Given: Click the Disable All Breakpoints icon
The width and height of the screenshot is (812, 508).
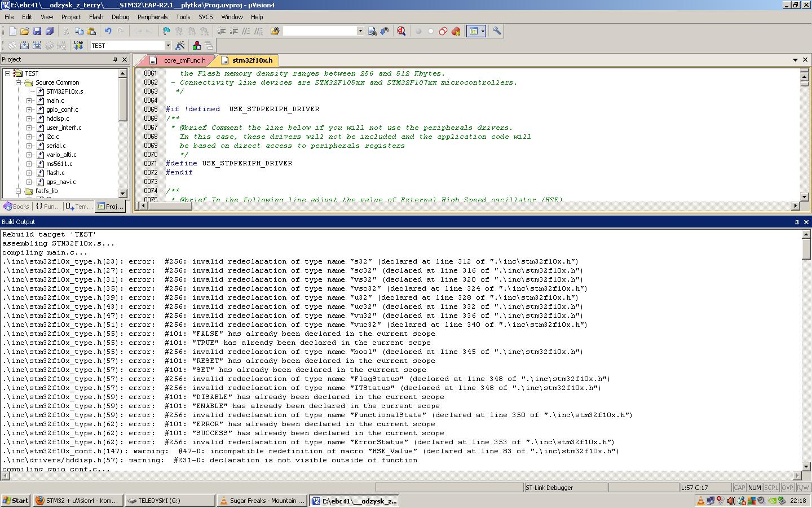Looking at the screenshot, I should 443,31.
